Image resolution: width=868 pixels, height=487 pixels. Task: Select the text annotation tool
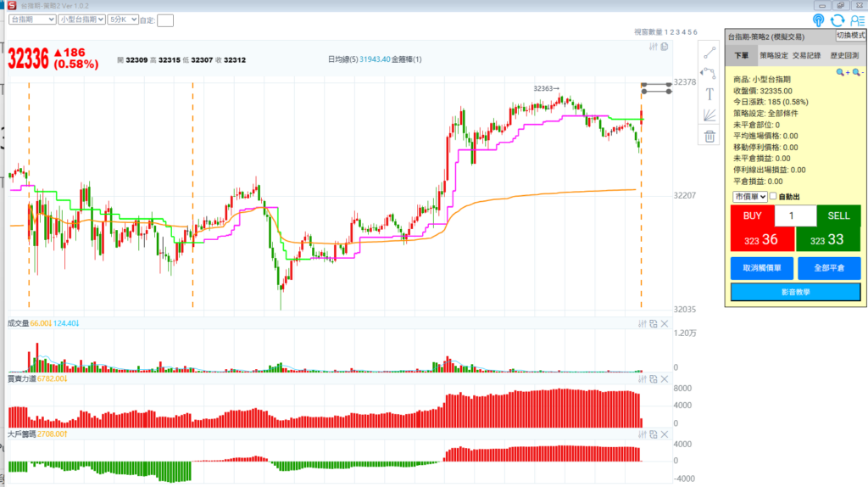click(709, 94)
